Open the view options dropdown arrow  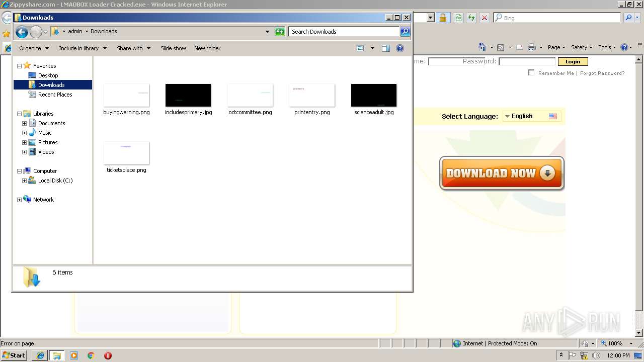372,48
